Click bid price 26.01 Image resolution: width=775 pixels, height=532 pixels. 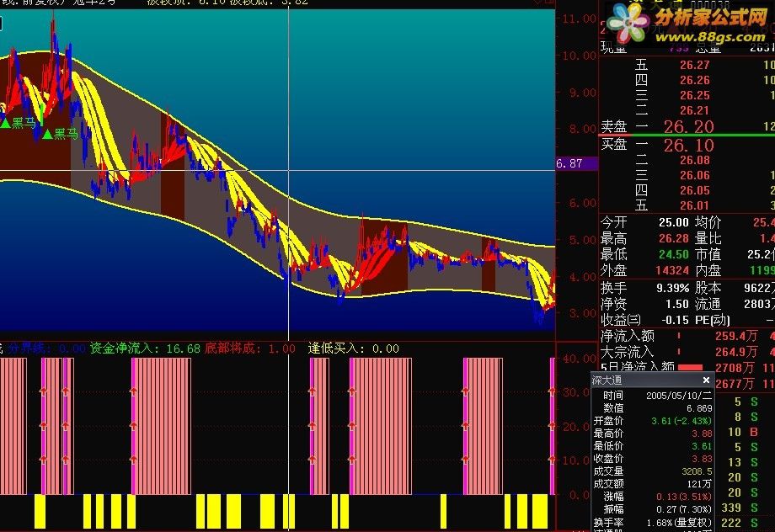(694, 205)
